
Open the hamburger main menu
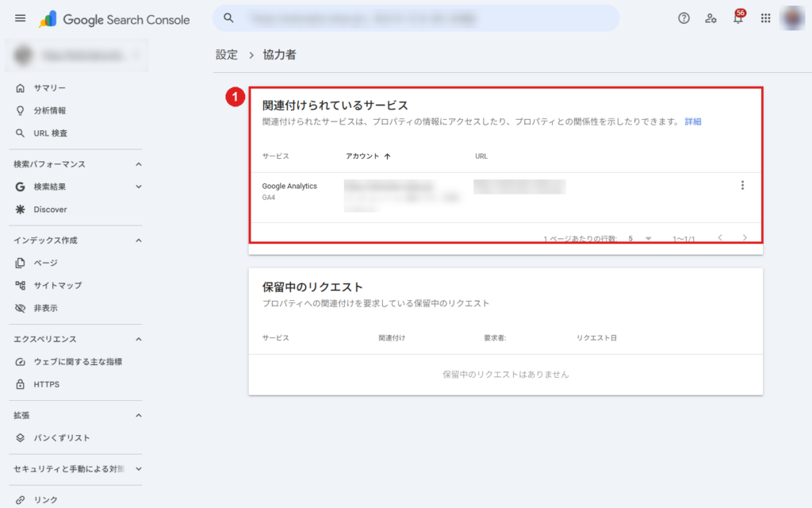tap(20, 19)
